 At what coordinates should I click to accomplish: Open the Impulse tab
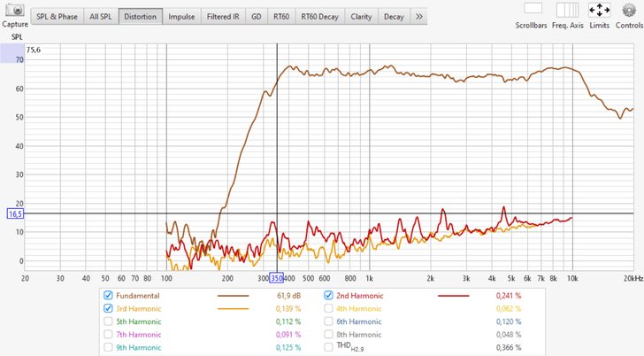coord(181,17)
